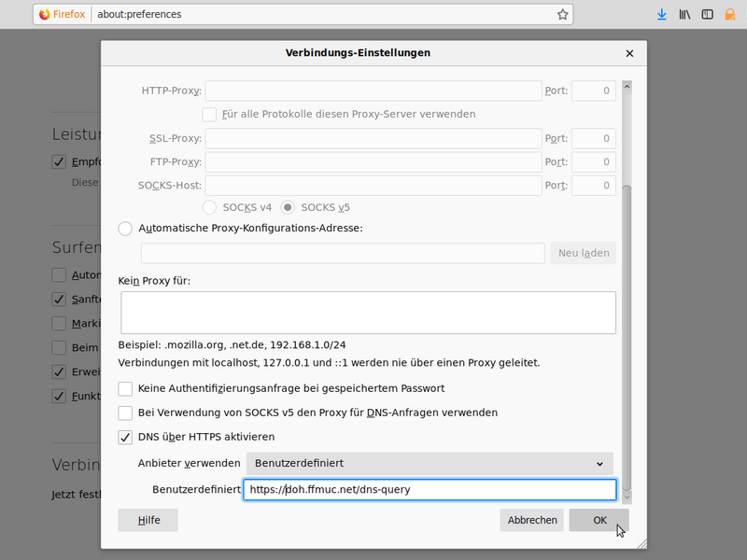Screen dimensions: 747x560
Task: Click the FTP-Proxy Port field
Action: click(594, 161)
